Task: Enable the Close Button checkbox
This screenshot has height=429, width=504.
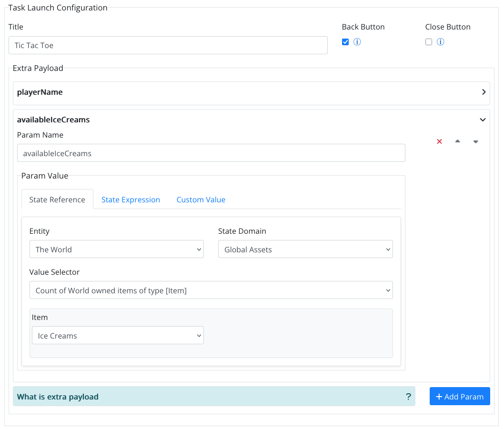Action: pyautogui.click(x=429, y=42)
